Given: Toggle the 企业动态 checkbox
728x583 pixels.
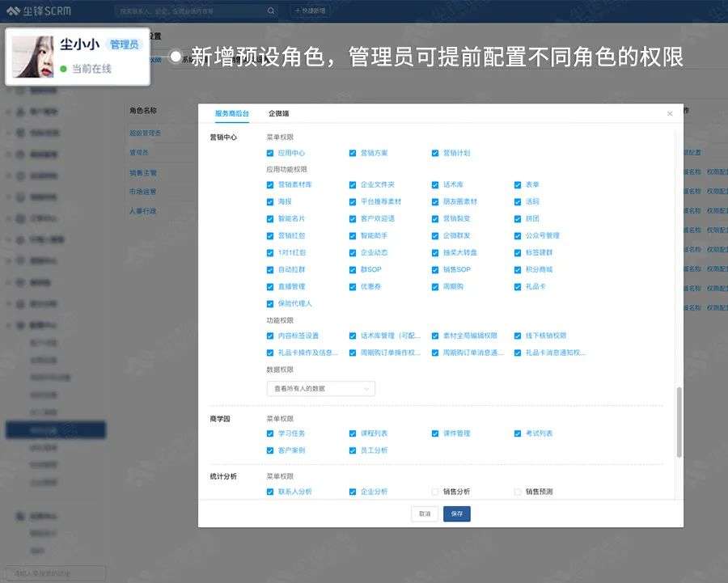Looking at the screenshot, I should [x=353, y=253].
